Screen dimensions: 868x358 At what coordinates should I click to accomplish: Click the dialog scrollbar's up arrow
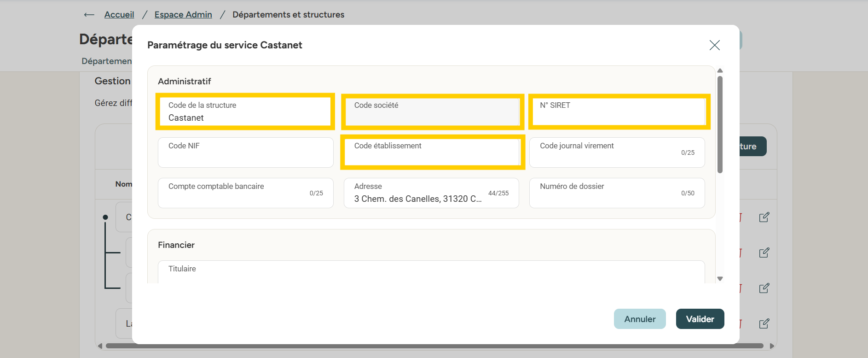tap(720, 70)
